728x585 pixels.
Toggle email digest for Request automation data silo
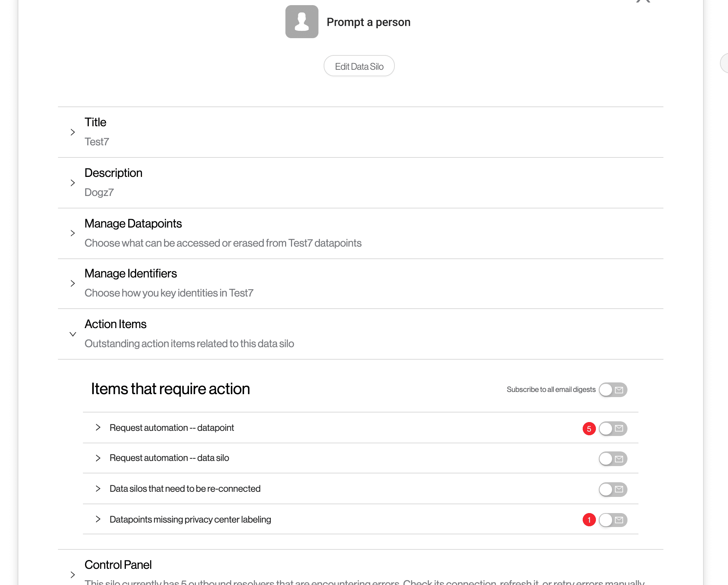[x=613, y=459]
